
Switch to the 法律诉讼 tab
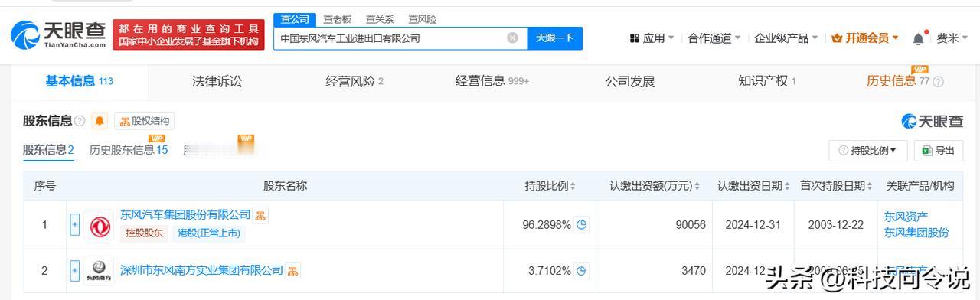[x=217, y=81]
